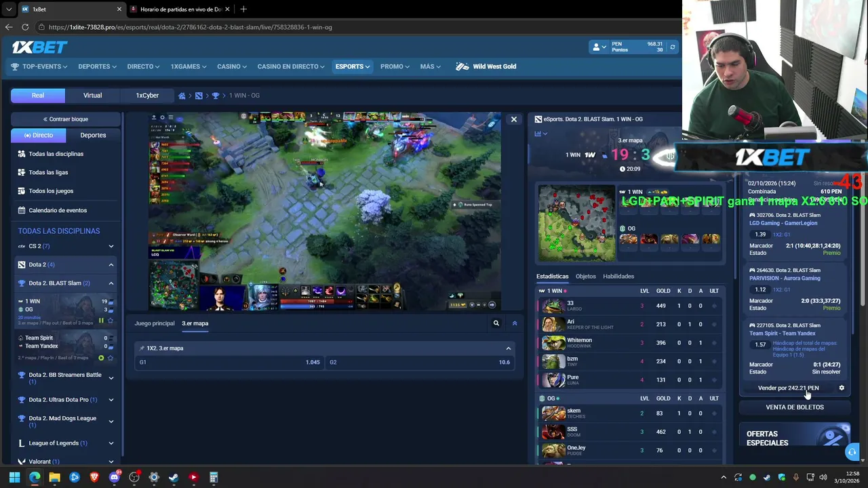Click the Todas las disciplinas icon
The image size is (868, 488).
tap(22, 154)
